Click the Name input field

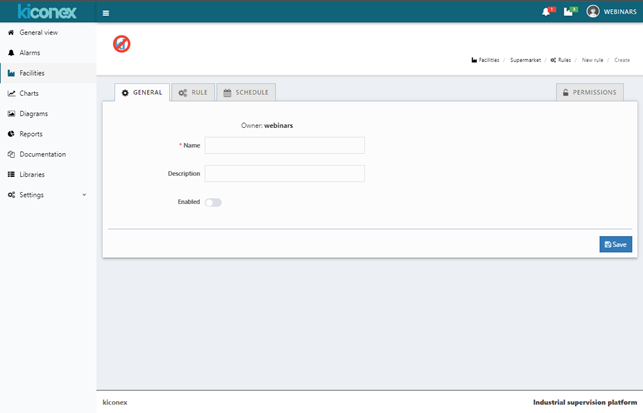coord(284,146)
